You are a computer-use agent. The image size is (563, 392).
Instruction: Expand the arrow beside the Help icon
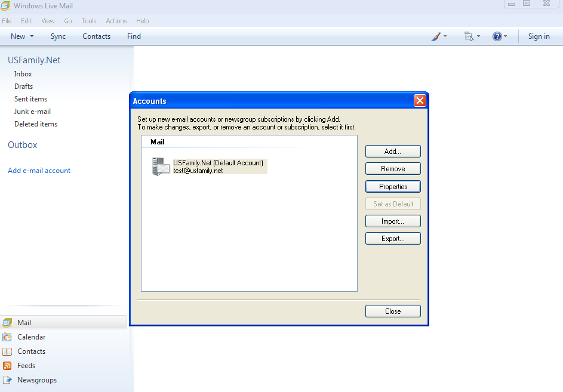pyautogui.click(x=505, y=36)
